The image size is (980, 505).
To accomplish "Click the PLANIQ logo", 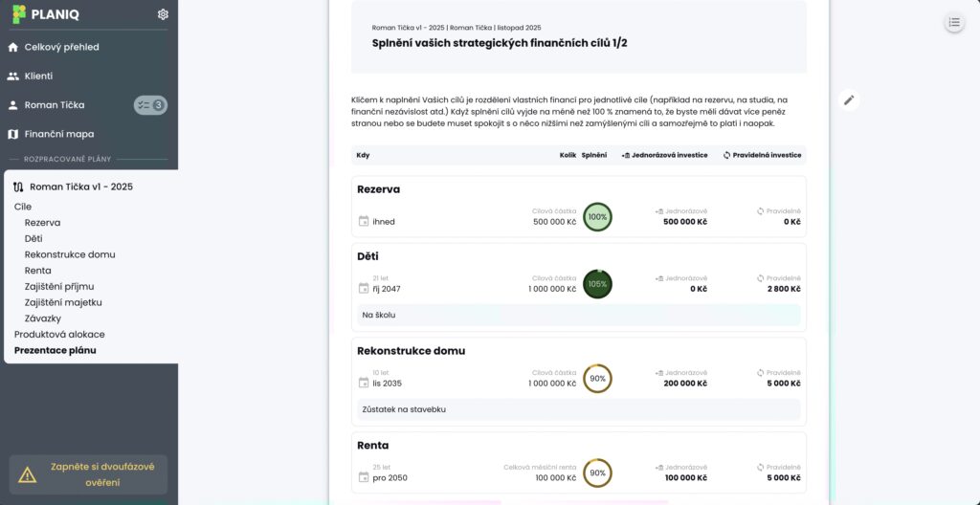I will (48, 14).
